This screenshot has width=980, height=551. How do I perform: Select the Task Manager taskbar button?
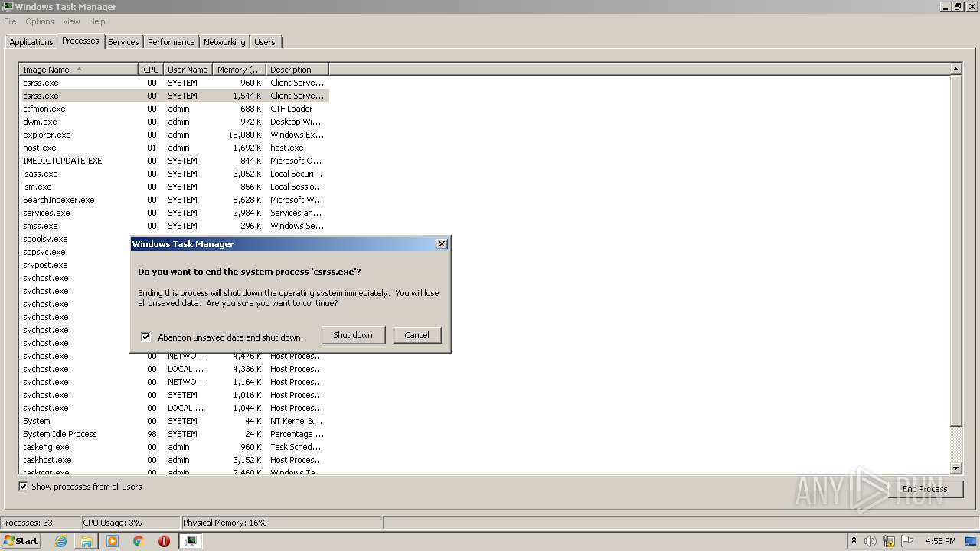click(191, 541)
